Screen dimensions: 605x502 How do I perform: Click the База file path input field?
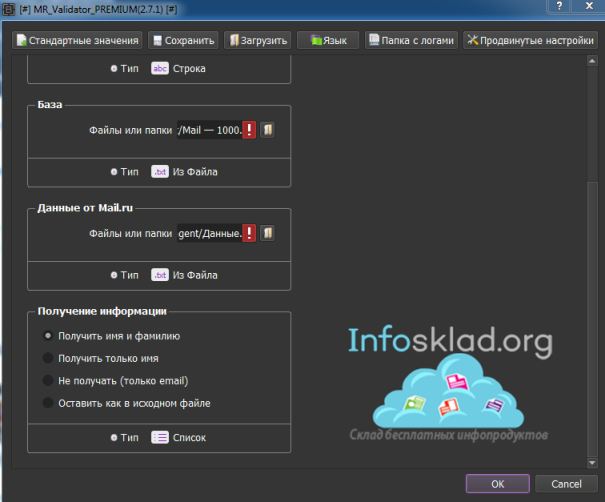pos(208,130)
